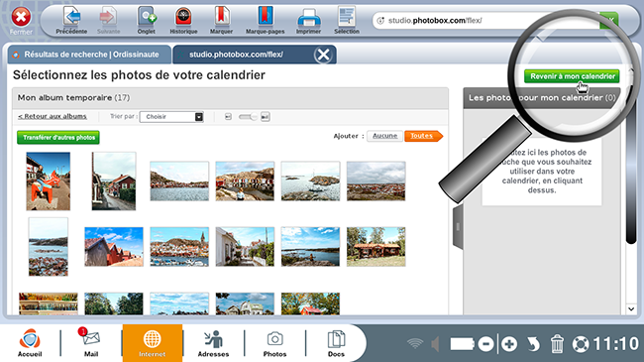644x362 pixels.
Task: Select the red cabin among trees photo
Action: [376, 247]
